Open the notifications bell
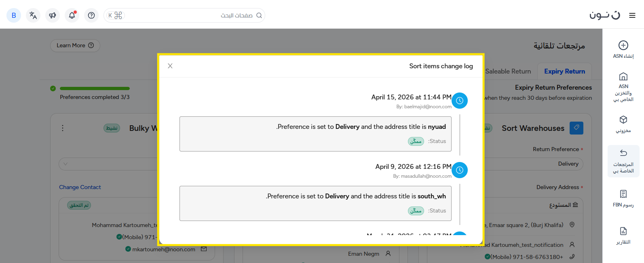 click(x=72, y=15)
